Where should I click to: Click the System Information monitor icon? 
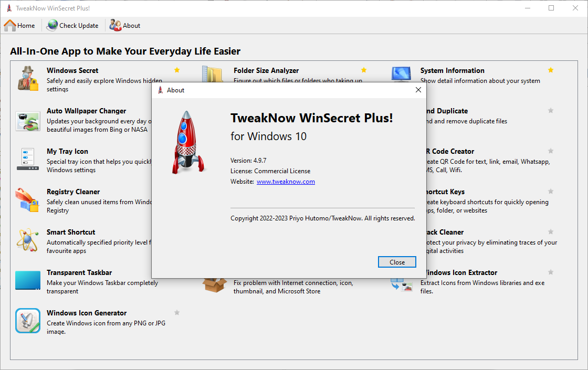pyautogui.click(x=401, y=74)
